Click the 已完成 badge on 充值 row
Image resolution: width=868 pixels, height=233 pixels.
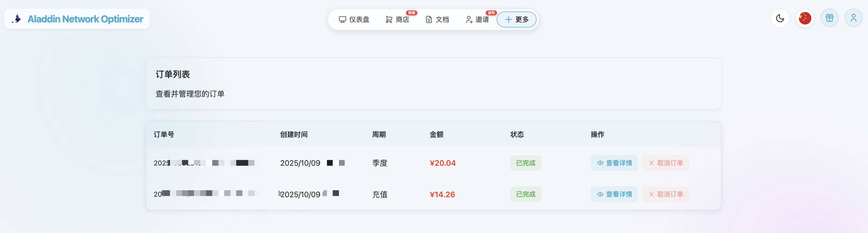click(525, 195)
